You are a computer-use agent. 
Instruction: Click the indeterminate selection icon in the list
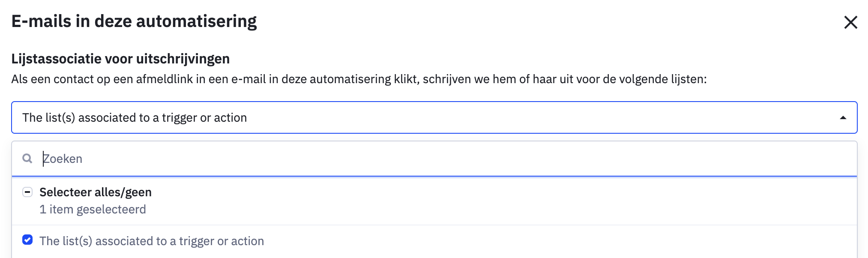[x=28, y=192]
